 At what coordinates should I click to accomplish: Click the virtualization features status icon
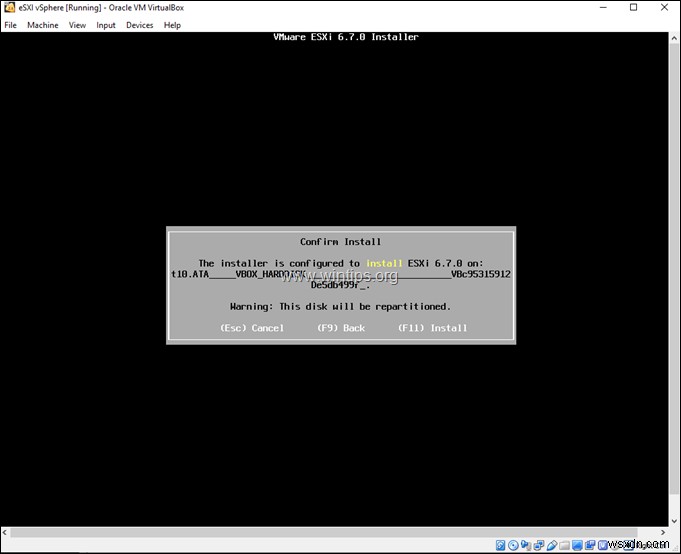[602, 545]
